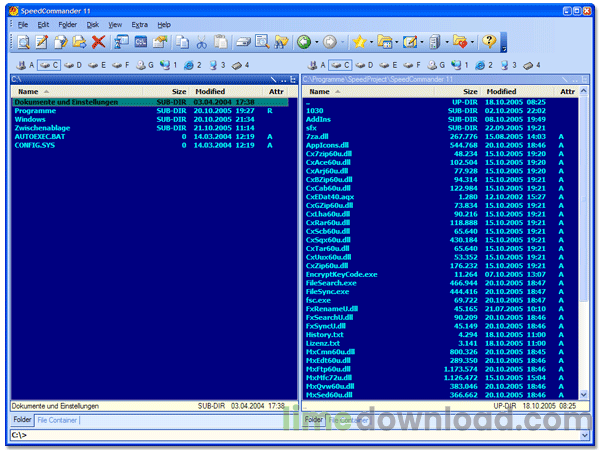Click the View file magnifier toolbar icon
This screenshot has height=450, width=600.
(23, 42)
